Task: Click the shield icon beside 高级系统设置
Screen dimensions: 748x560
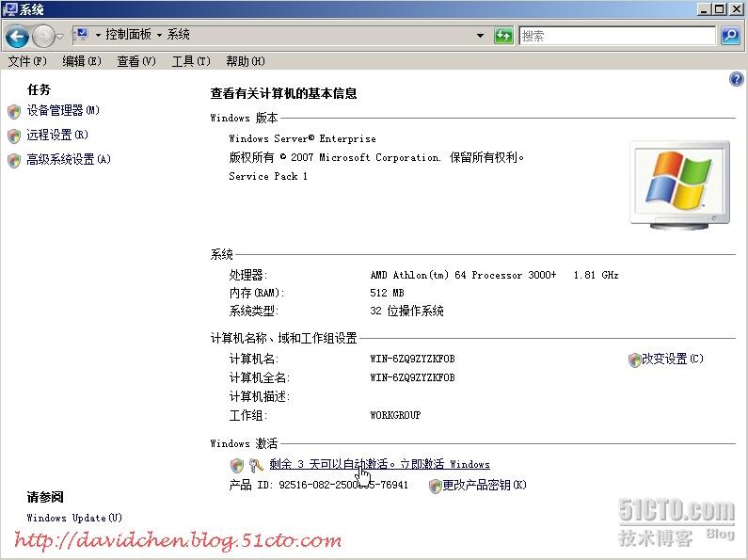Action: coord(14,160)
